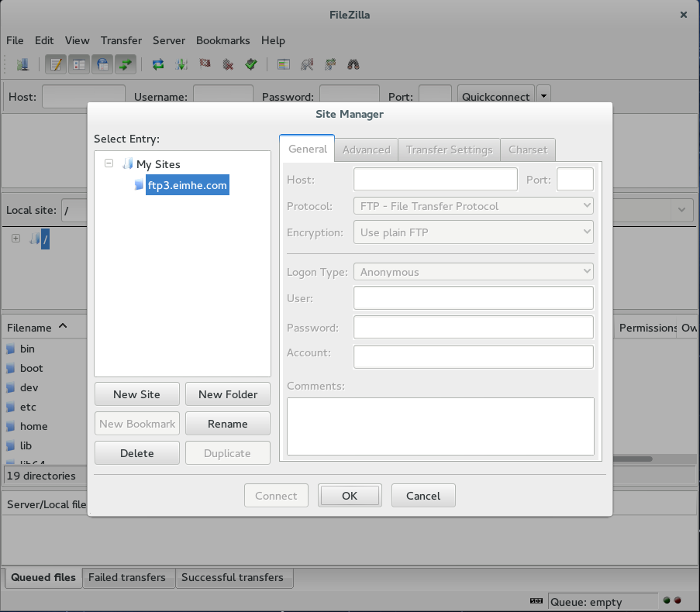Open the Edit menu
Screen dimensions: 700x612
[x=44, y=40]
